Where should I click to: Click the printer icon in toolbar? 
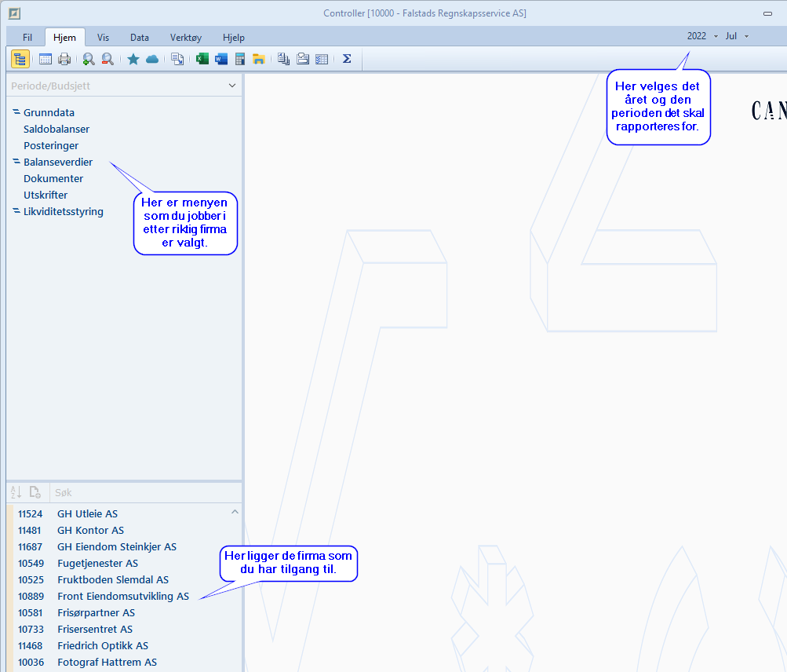[64, 59]
